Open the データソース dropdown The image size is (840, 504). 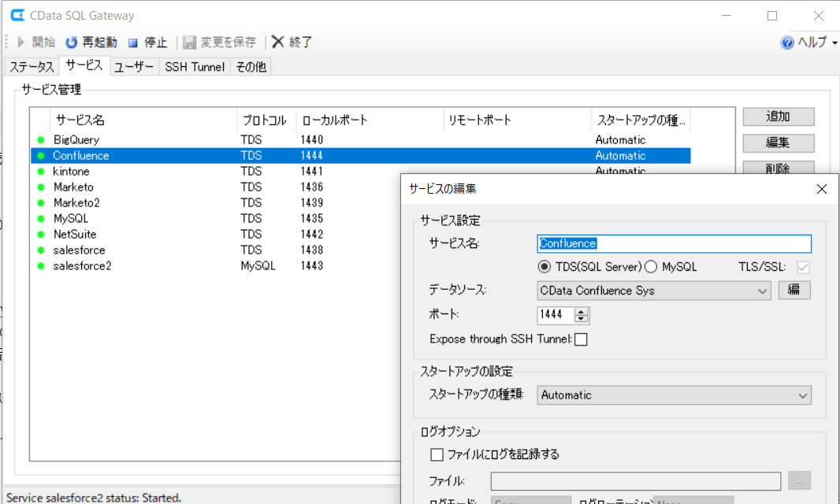(x=653, y=291)
